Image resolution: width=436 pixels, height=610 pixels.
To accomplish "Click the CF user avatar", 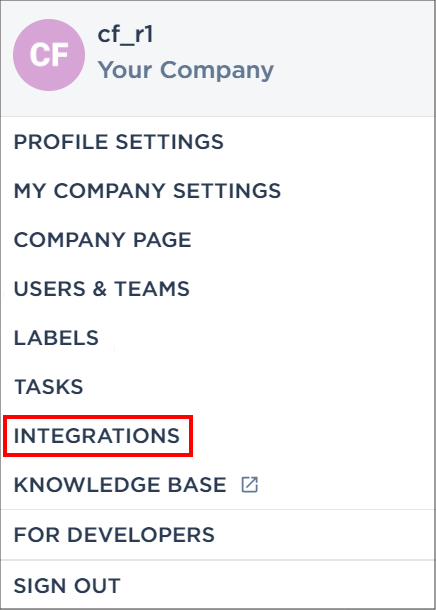I will pos(49,55).
